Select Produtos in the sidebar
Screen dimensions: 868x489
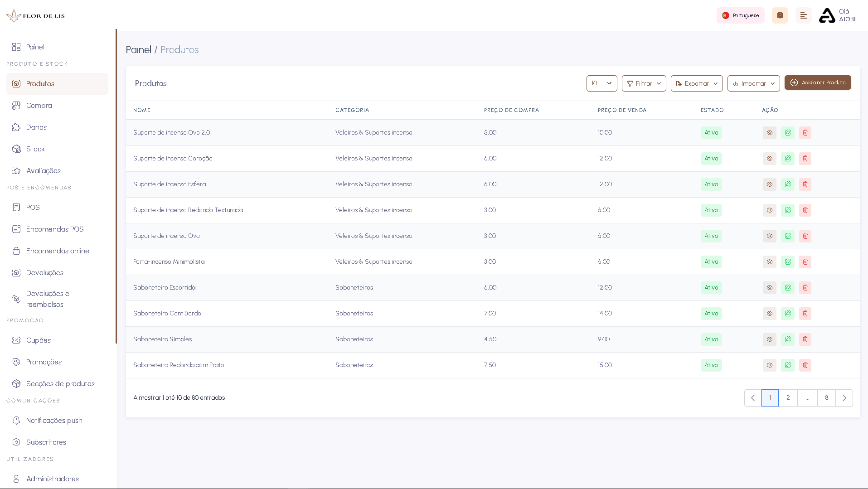[x=40, y=83]
